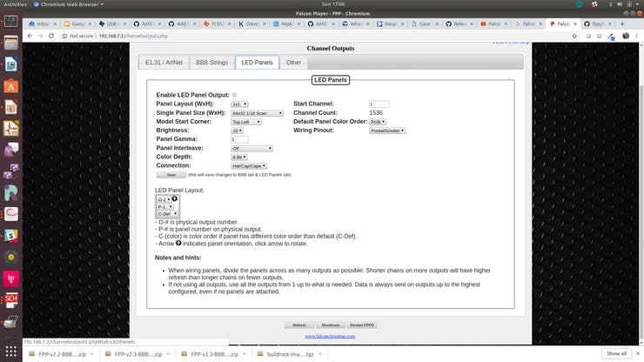
Task: Open Ubuntu Software from the dock
Action: (x=10, y=86)
